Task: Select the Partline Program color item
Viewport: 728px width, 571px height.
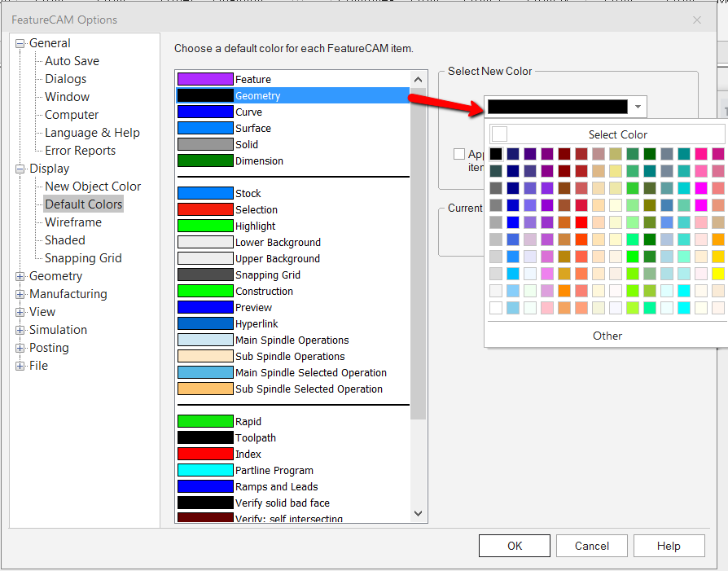Action: 293,470
